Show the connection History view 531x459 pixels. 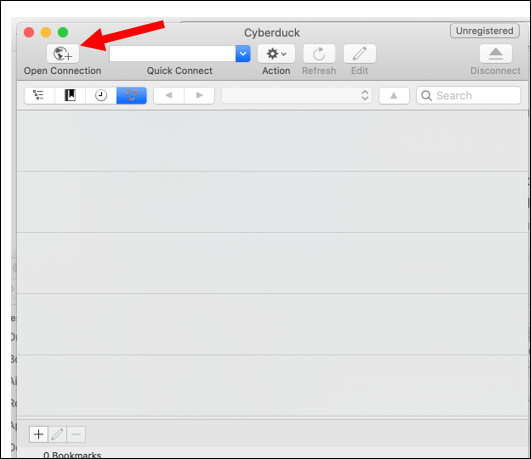click(101, 96)
